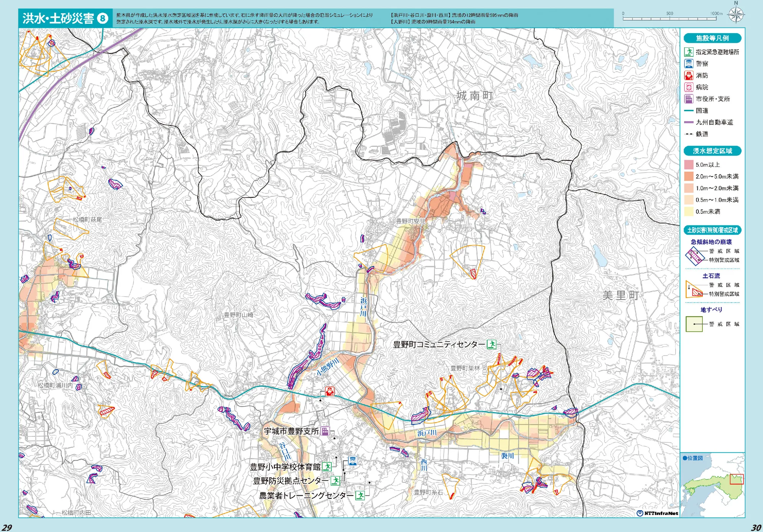Click the 美里町 town label
763x532 pixels.
pyautogui.click(x=621, y=295)
